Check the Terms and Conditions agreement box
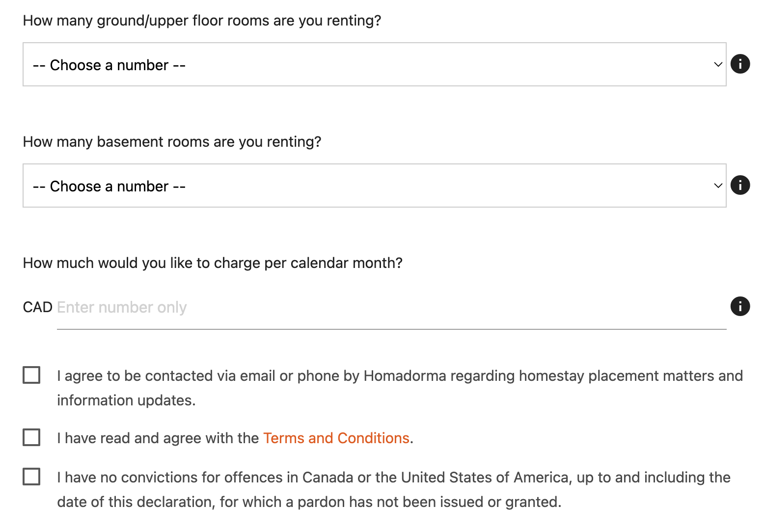The height and width of the screenshot is (532, 765). coord(31,437)
